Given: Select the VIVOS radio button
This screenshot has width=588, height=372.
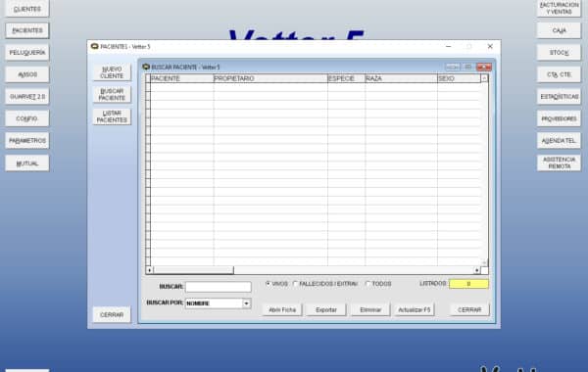Looking at the screenshot, I should (x=268, y=284).
